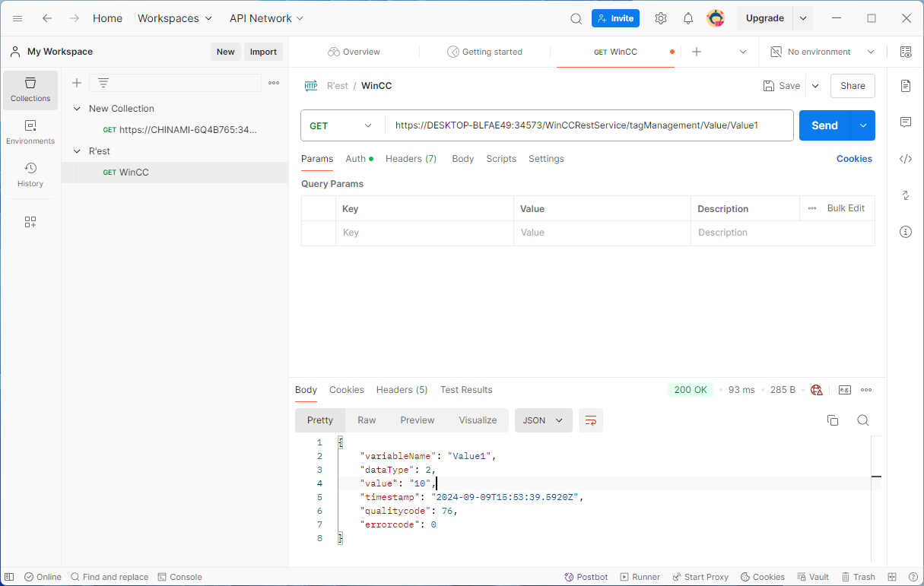This screenshot has height=586, width=924.
Task: Open the request Settings tab
Action: pos(546,159)
